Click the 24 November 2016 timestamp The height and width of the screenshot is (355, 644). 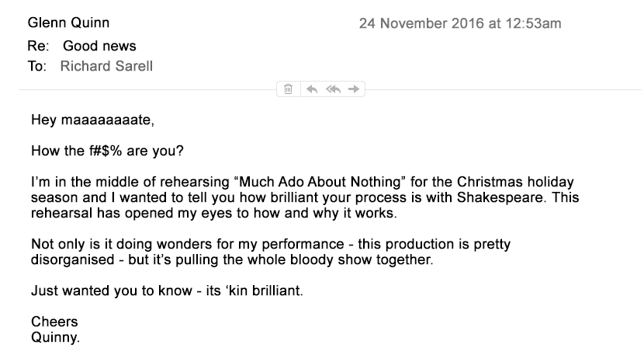pyautogui.click(x=460, y=23)
